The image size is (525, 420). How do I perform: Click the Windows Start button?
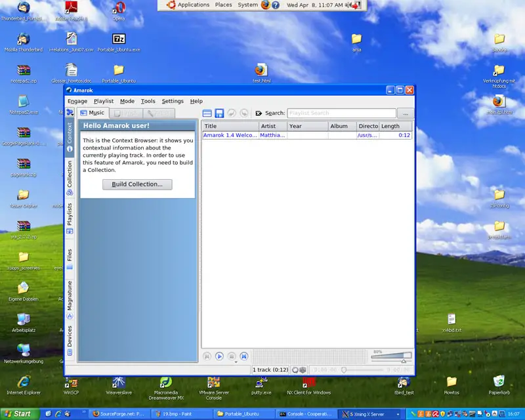pyautogui.click(x=19, y=414)
